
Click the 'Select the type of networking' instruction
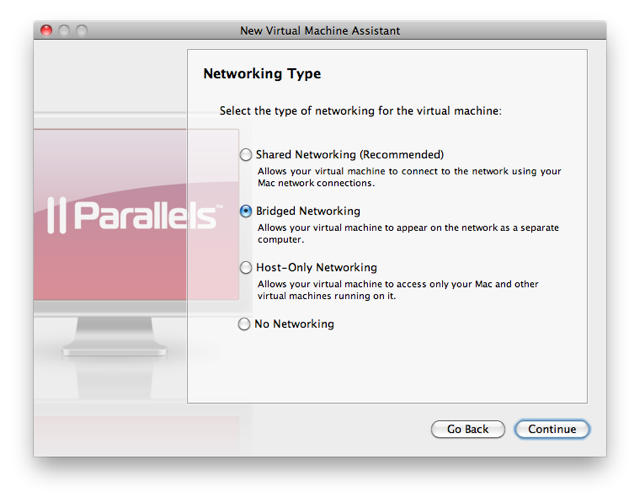tap(360, 111)
